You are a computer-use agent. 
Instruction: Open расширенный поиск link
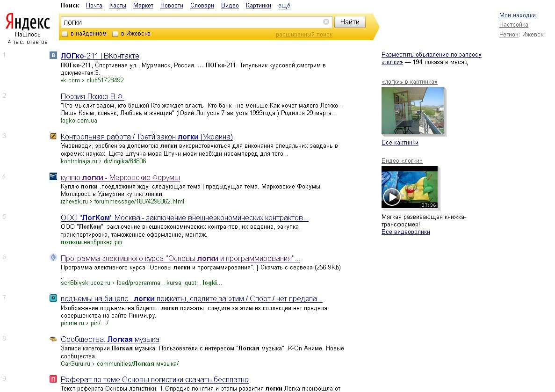tap(304, 35)
